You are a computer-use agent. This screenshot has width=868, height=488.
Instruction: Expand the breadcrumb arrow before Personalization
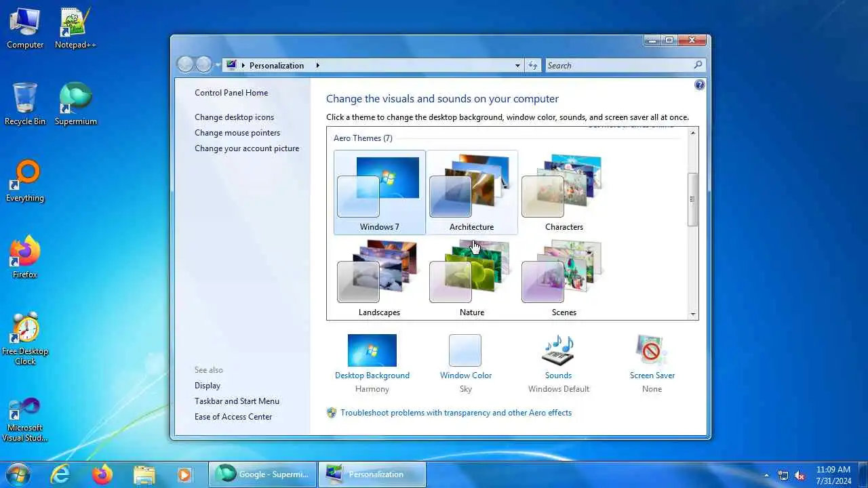243,66
